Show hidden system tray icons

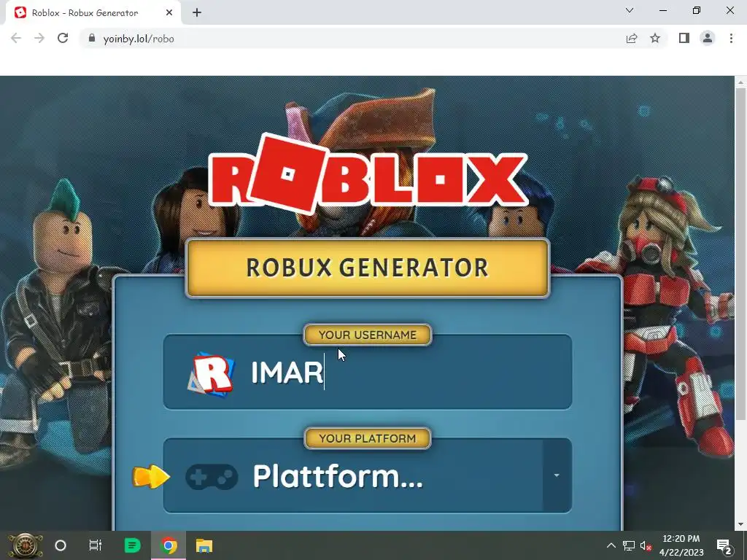point(611,545)
